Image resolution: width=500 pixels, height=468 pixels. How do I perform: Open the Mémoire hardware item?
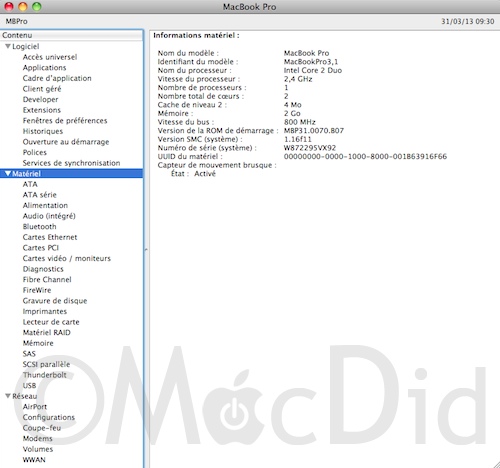click(38, 343)
